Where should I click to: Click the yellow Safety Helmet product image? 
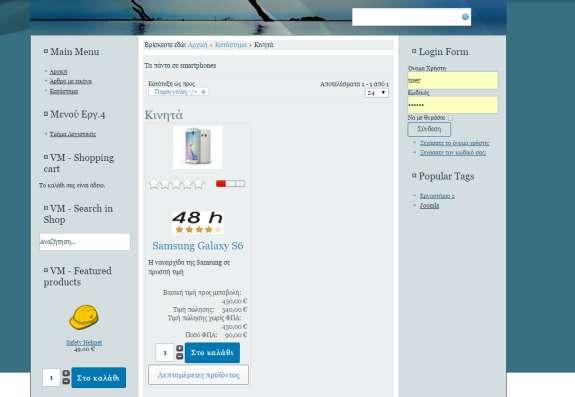click(84, 317)
